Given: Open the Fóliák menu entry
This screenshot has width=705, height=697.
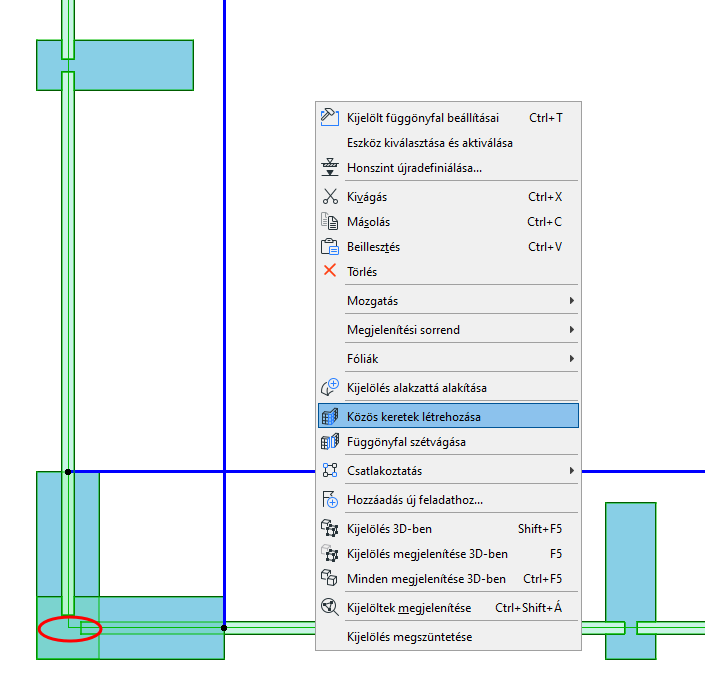Looking at the screenshot, I should pos(448,358).
